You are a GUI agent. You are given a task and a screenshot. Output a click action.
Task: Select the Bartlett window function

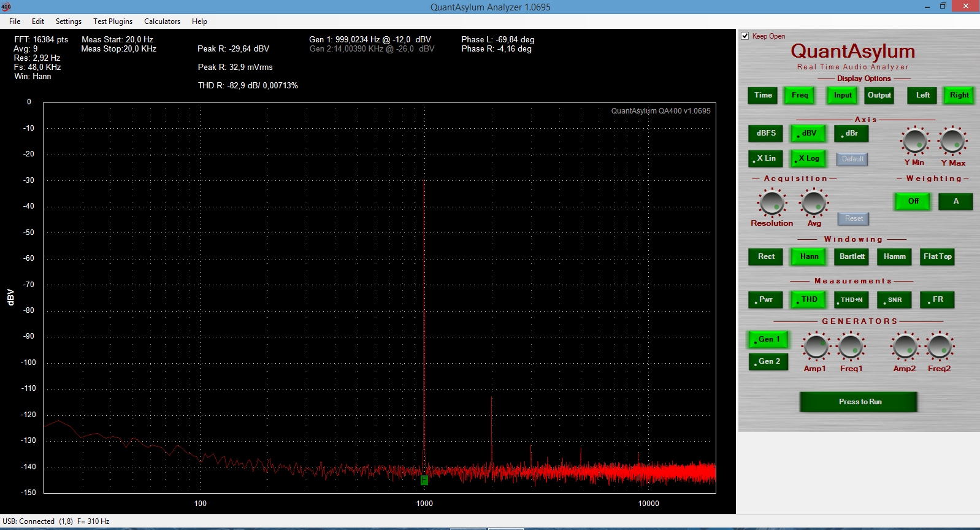pyautogui.click(x=852, y=256)
